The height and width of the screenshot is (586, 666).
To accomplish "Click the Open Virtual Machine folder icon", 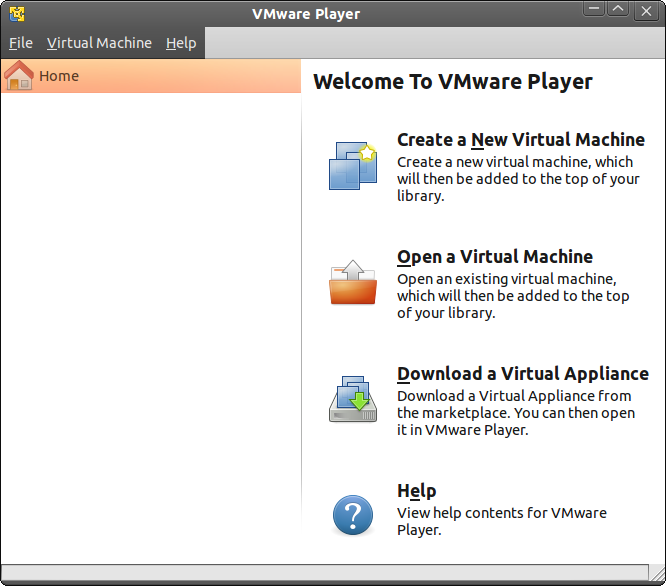I will point(353,282).
